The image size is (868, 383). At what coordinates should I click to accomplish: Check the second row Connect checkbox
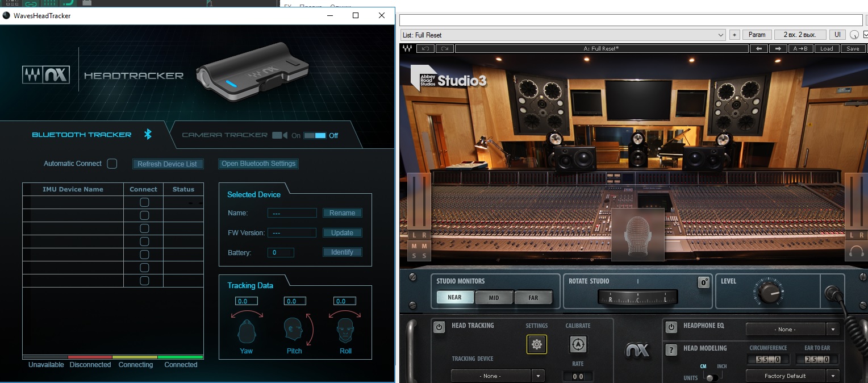144,215
